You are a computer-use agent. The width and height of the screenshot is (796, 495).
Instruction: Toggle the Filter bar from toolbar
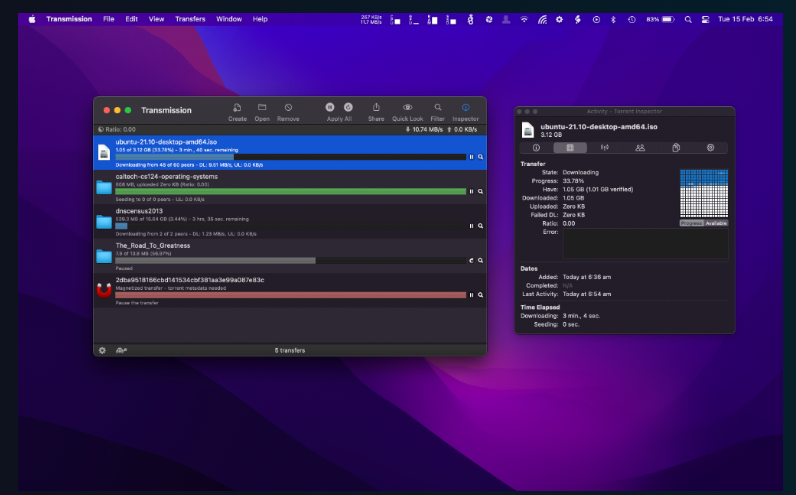coord(438,107)
